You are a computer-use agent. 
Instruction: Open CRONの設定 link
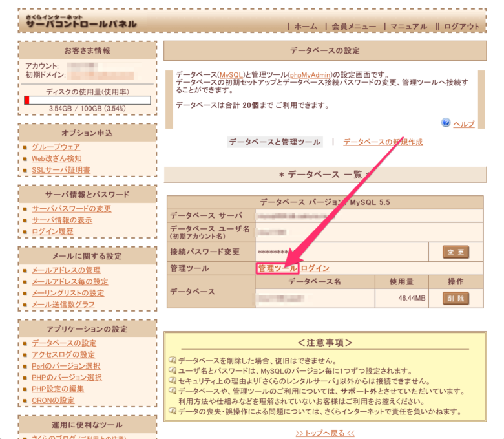[53, 400]
